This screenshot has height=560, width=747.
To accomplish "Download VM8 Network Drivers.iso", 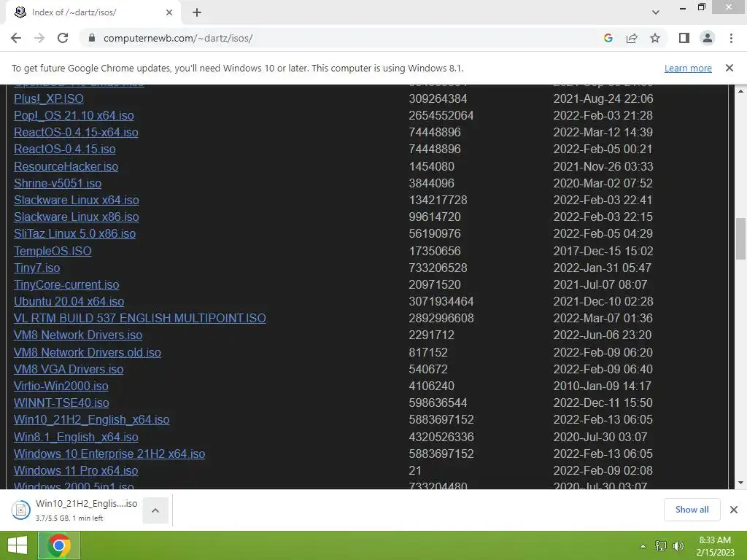I will point(77,335).
